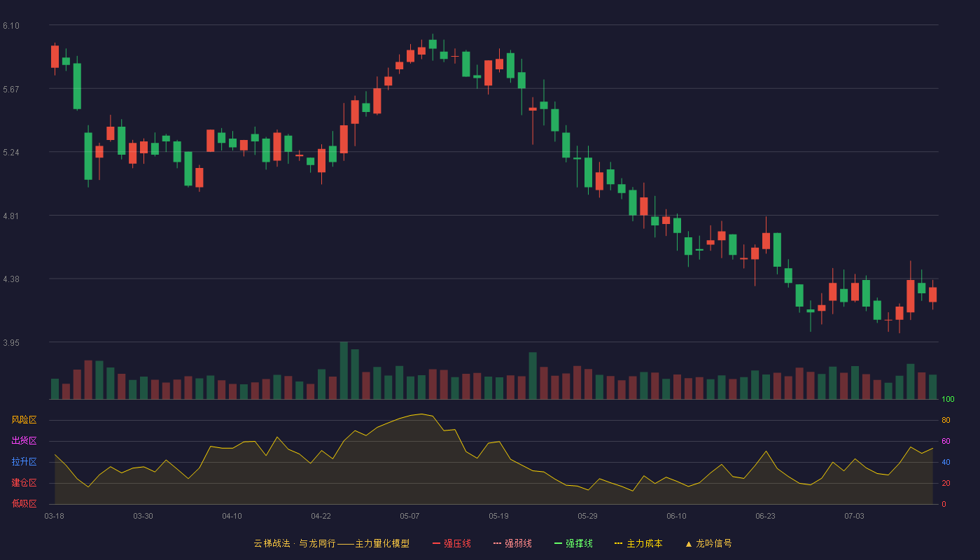
Task: Select the 风险区 zone label
Action: coord(24,420)
